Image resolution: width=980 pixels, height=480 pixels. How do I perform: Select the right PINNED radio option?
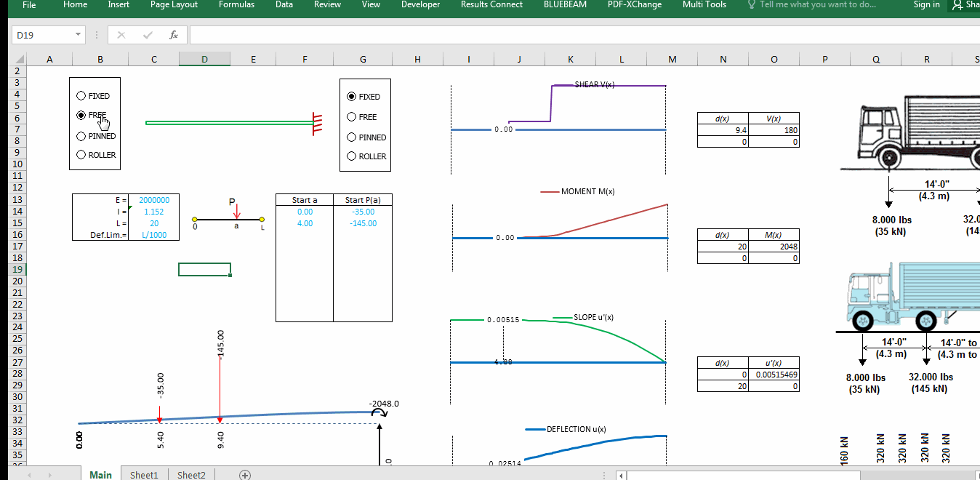tap(366, 137)
